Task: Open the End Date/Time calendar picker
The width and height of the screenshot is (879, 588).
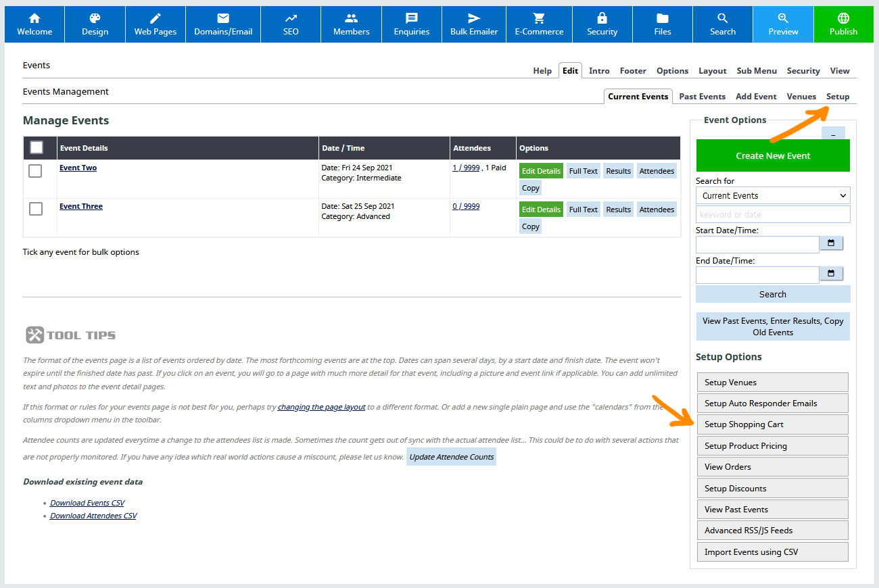Action: (x=831, y=274)
